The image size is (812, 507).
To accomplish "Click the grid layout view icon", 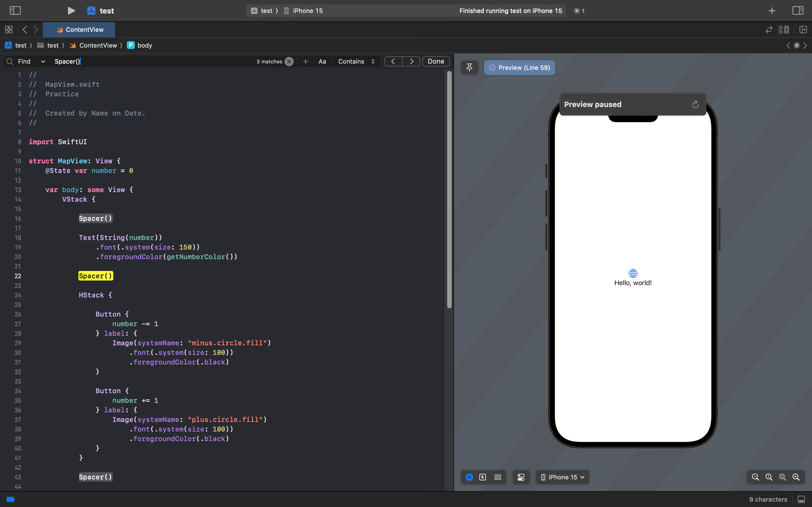I will click(497, 477).
